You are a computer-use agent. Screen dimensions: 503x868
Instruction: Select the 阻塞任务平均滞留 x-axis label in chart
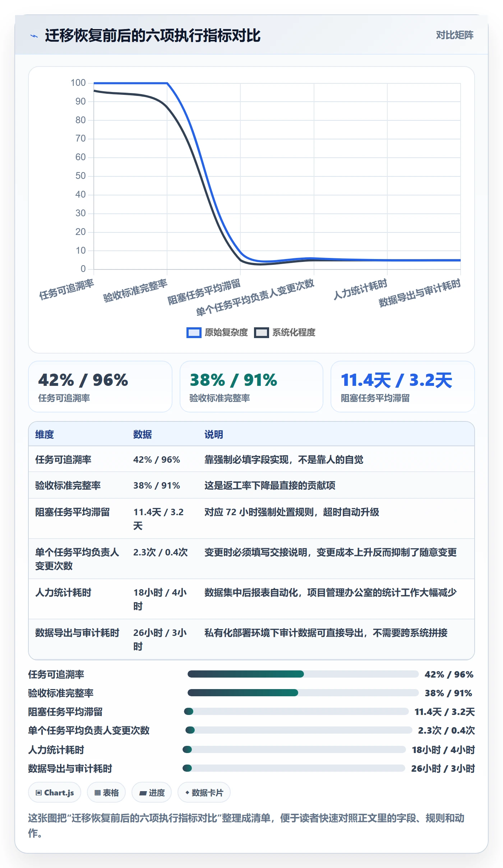click(204, 292)
